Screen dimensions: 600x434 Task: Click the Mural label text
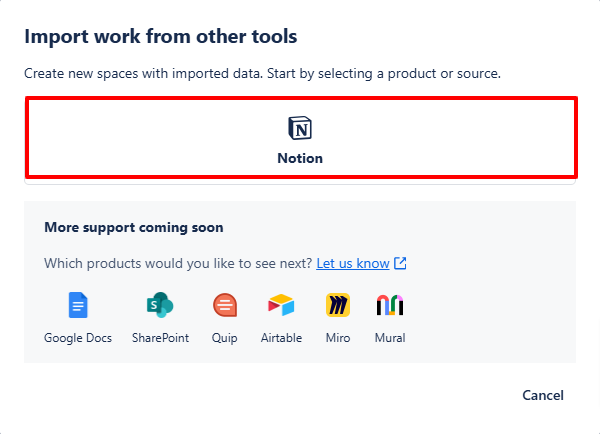[390, 338]
